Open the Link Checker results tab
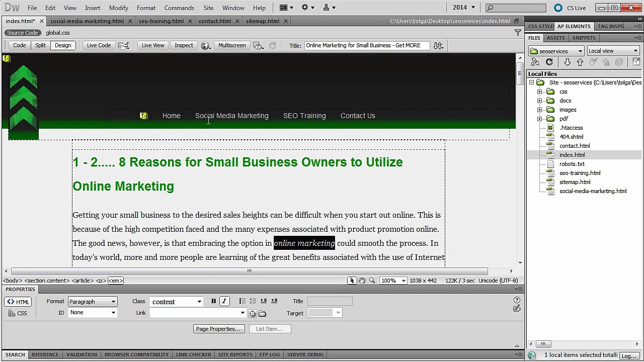 (x=194, y=354)
